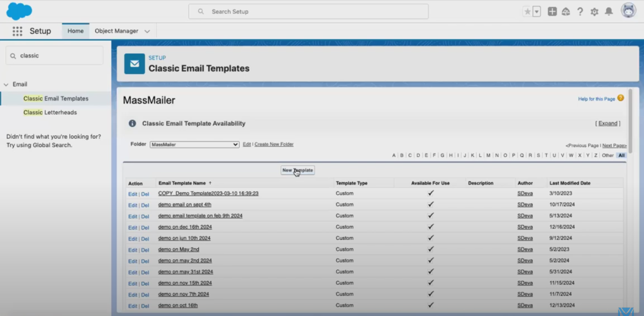Click the Edit folder link
Image resolution: width=644 pixels, height=316 pixels.
click(247, 144)
